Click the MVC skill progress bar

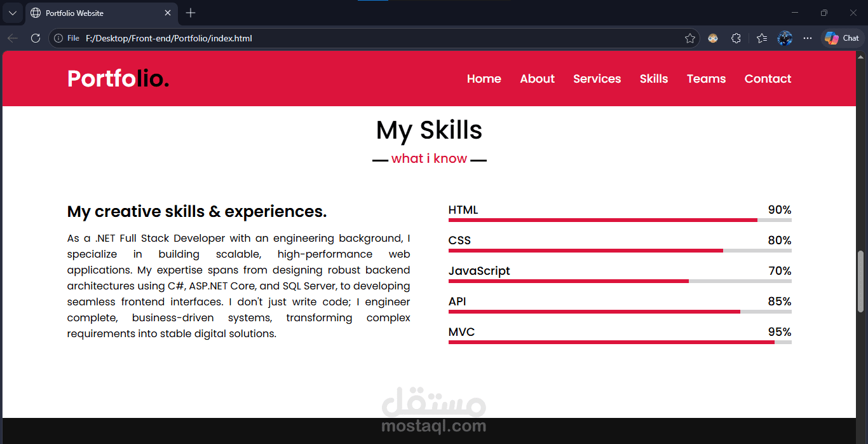coord(620,342)
